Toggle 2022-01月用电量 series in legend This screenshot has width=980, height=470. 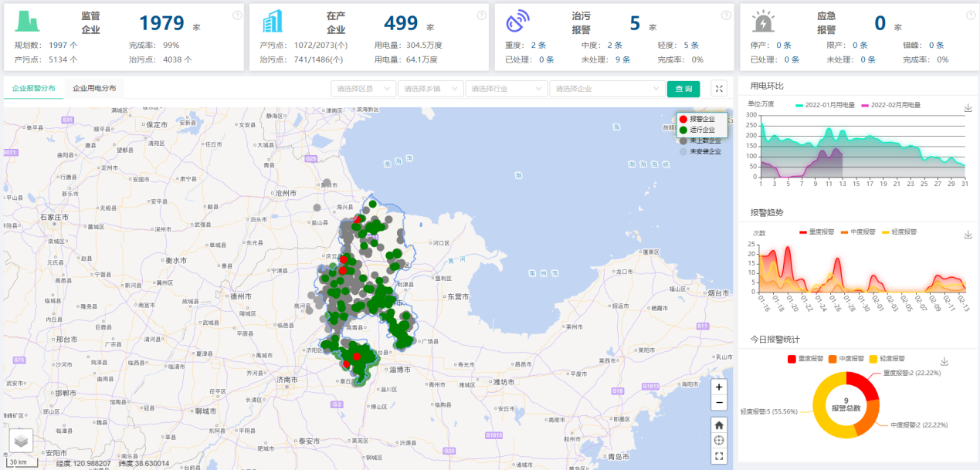825,105
